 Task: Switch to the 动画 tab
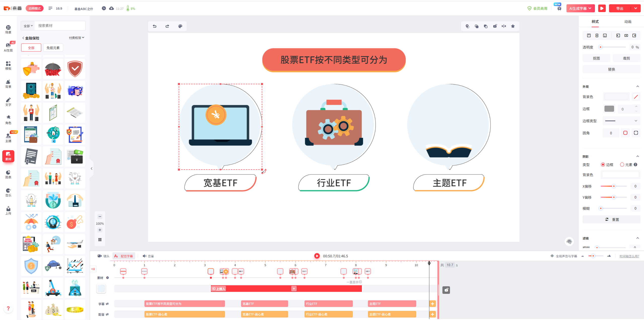point(628,22)
